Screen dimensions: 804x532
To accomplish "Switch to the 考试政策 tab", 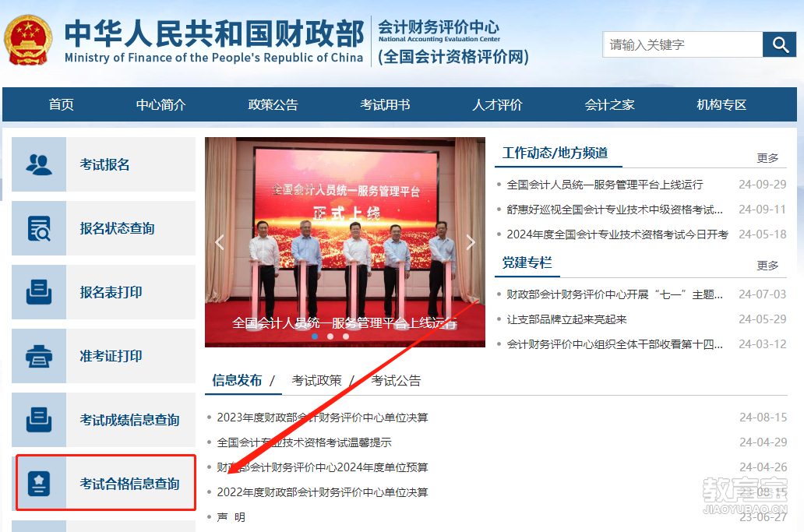I will (x=316, y=380).
